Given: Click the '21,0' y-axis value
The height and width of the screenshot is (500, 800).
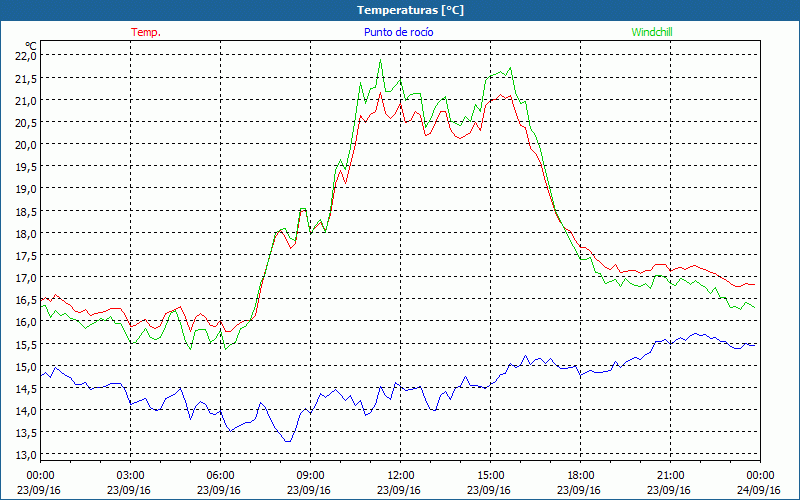Looking at the screenshot, I should pyautogui.click(x=26, y=101).
